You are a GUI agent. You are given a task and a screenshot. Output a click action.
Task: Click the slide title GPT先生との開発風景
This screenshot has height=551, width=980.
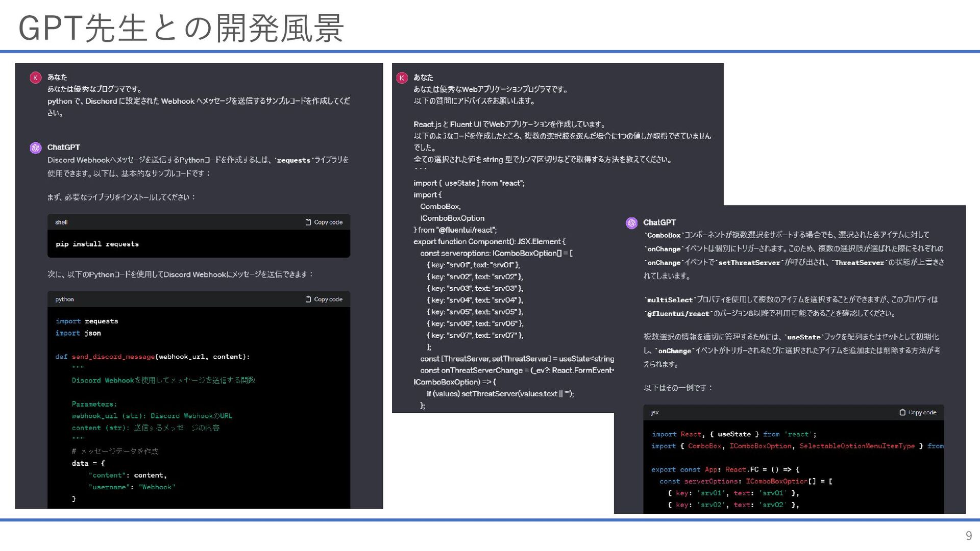pos(181,28)
